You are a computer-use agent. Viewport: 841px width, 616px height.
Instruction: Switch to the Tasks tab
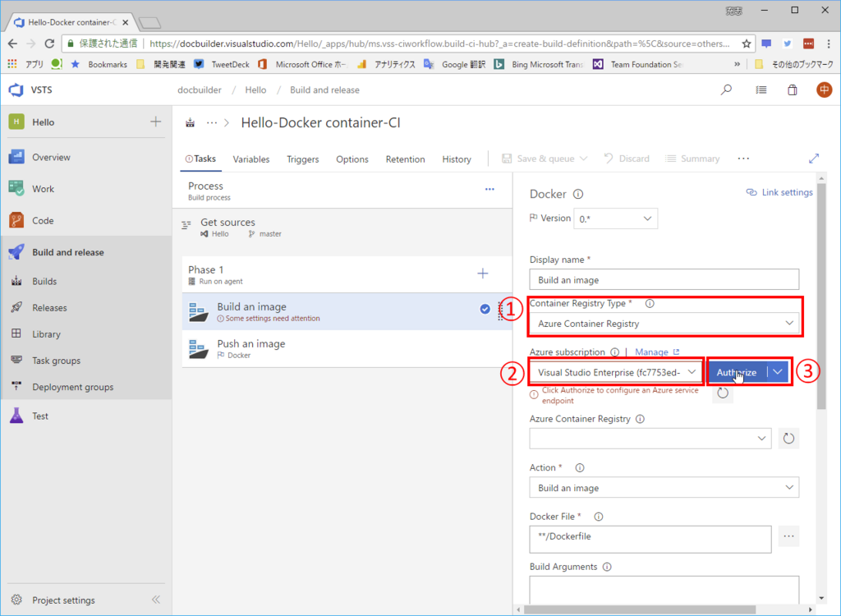tap(200, 159)
